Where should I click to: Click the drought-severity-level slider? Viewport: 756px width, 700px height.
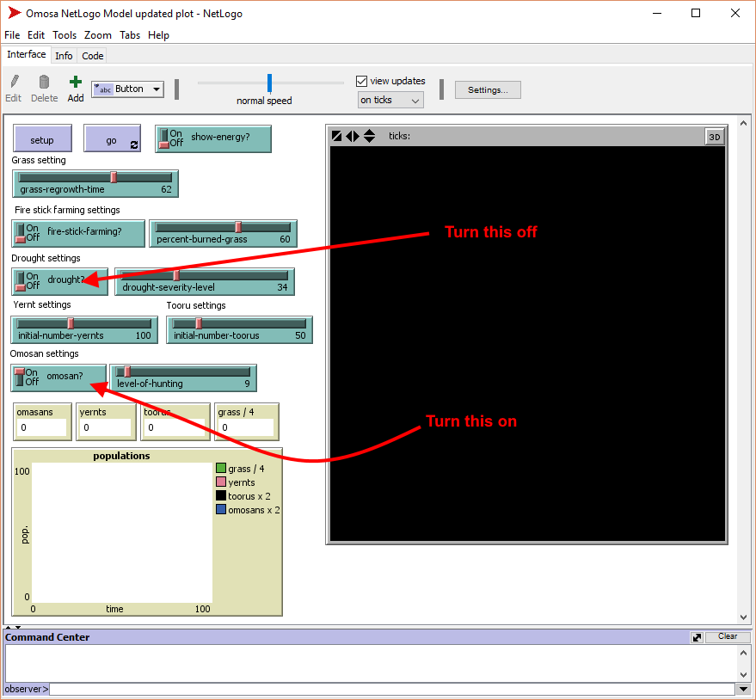click(x=205, y=281)
